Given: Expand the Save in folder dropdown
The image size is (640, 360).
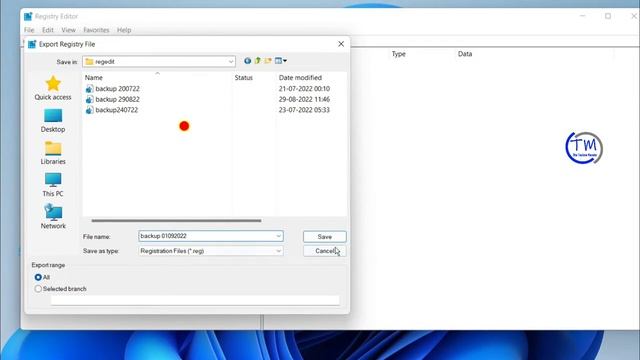Looking at the screenshot, I should coord(231,62).
